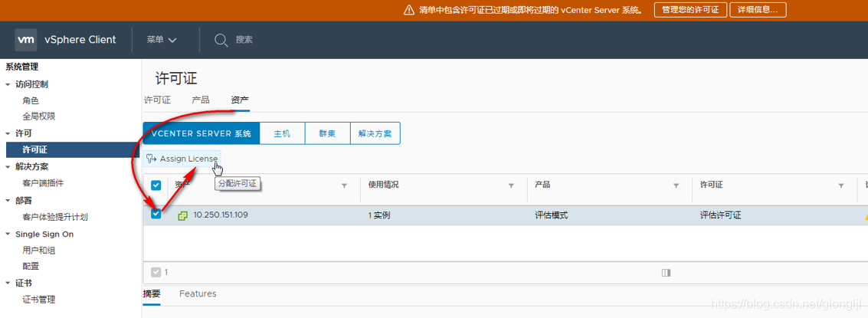Click the 搜索 search field
Image resolution: width=868 pixels, height=318 pixels.
pos(244,40)
